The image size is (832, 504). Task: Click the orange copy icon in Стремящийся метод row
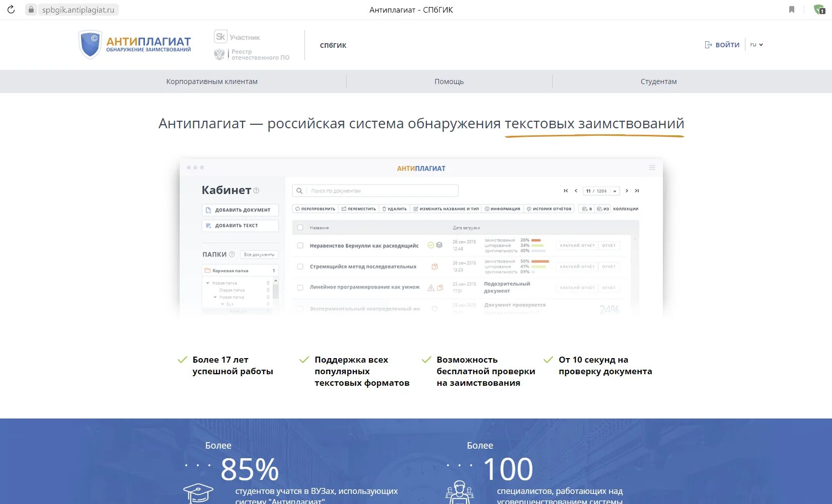435,267
